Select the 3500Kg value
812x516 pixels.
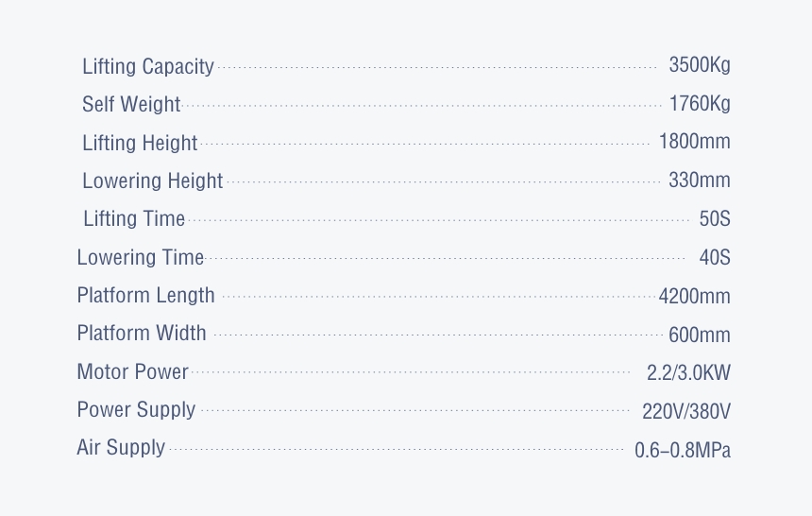point(700,65)
